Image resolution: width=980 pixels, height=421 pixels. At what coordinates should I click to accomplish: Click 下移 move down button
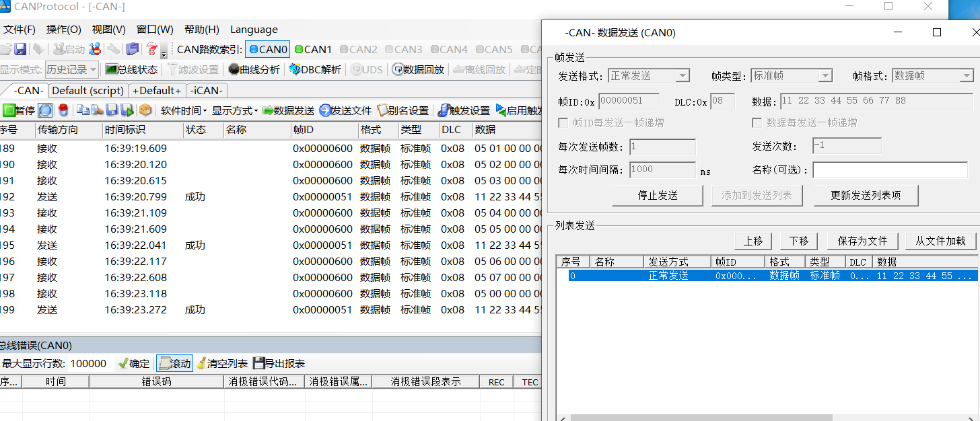[x=799, y=241]
